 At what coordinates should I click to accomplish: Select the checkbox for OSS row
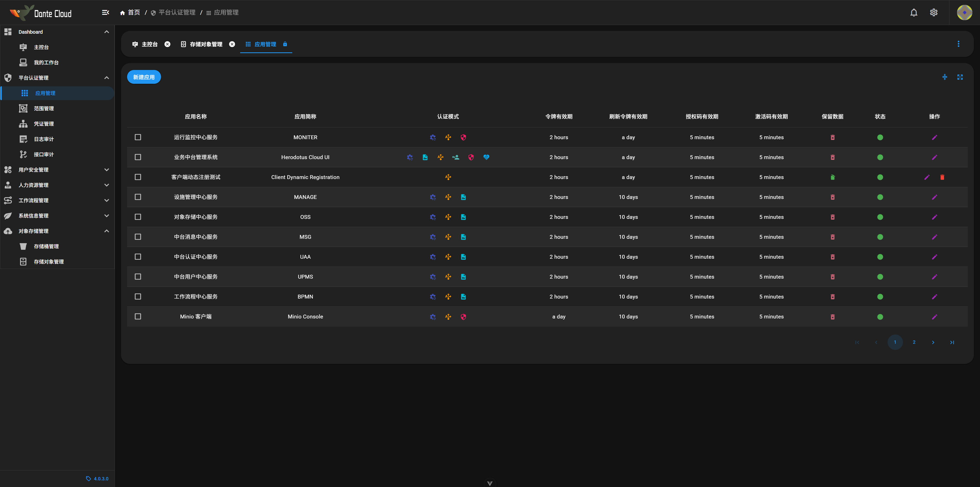138,217
